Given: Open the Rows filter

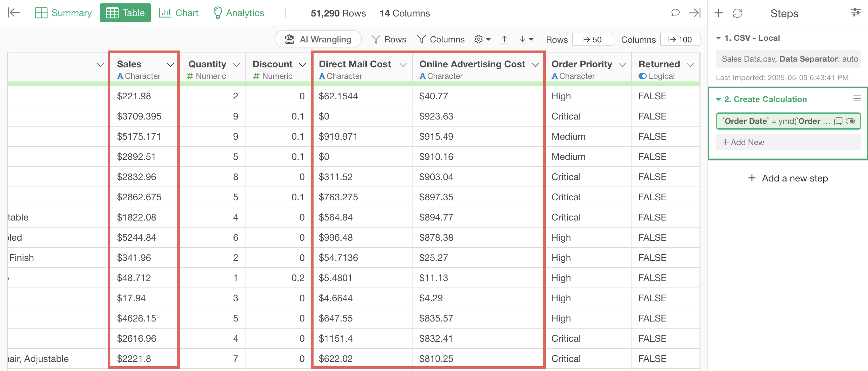Looking at the screenshot, I should pyautogui.click(x=389, y=39).
